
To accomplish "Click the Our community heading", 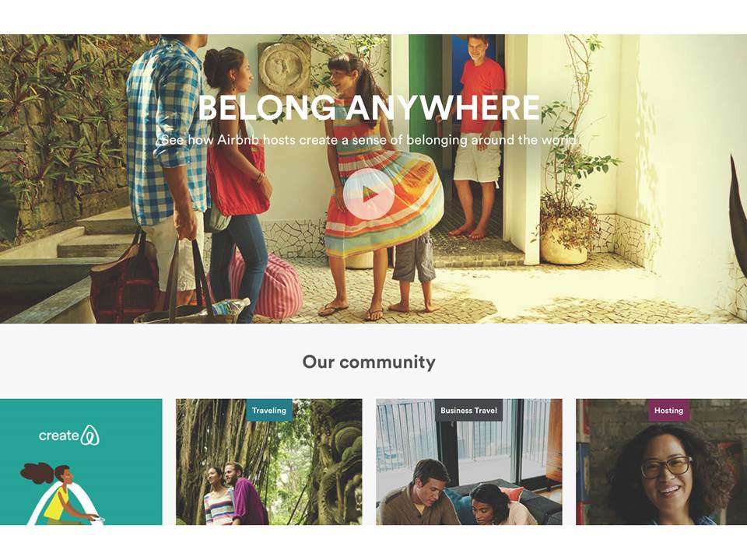I will click(369, 362).
